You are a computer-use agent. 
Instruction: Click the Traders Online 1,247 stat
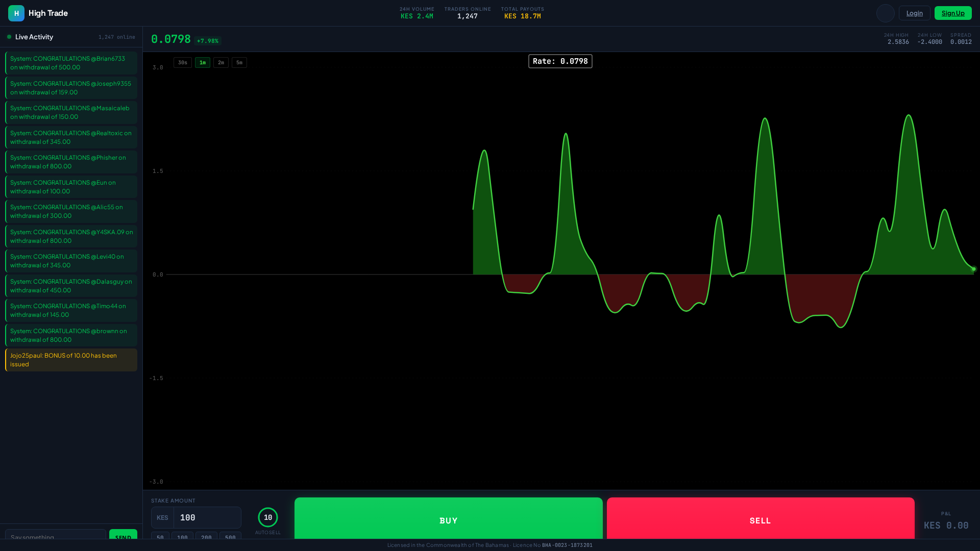coord(468,13)
